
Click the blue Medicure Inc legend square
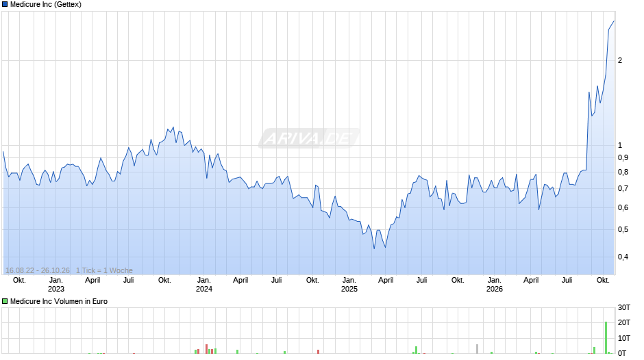pyautogui.click(x=5, y=4)
